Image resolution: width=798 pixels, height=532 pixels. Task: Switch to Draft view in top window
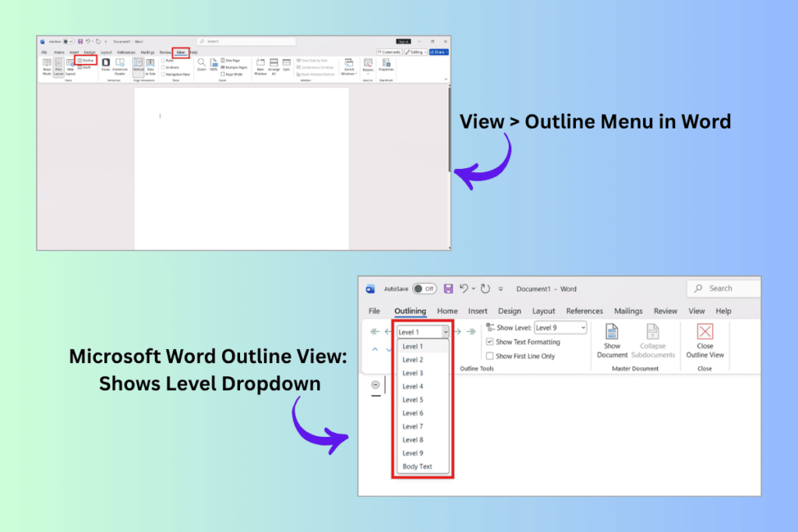pos(84,67)
